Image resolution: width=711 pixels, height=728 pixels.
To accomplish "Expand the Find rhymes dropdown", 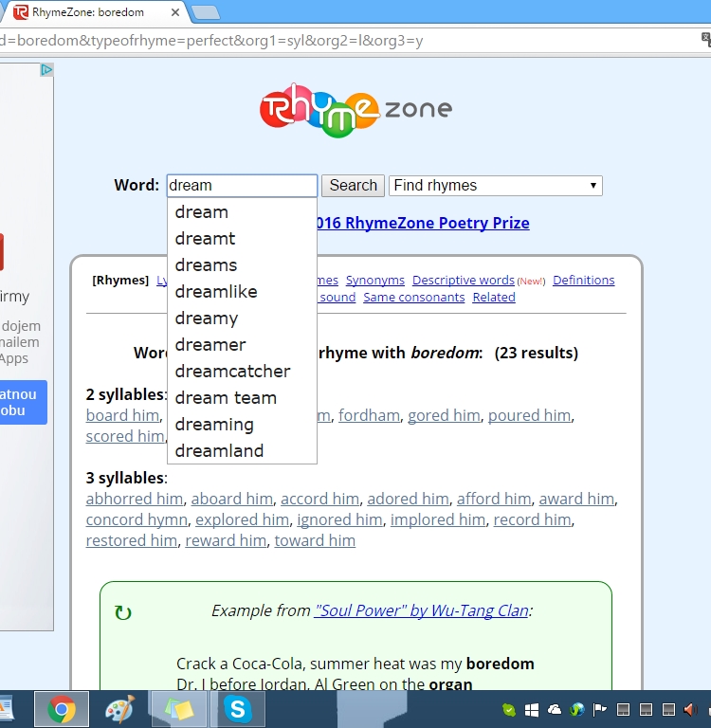I will point(495,186).
